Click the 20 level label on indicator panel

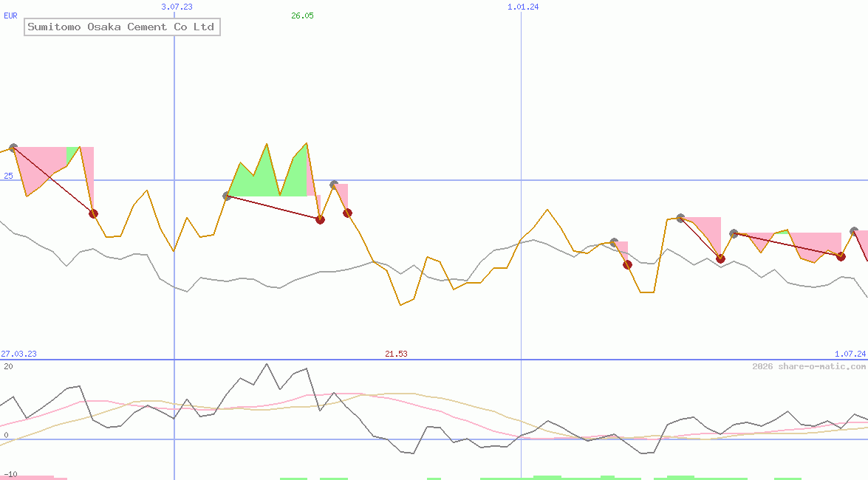[7, 366]
